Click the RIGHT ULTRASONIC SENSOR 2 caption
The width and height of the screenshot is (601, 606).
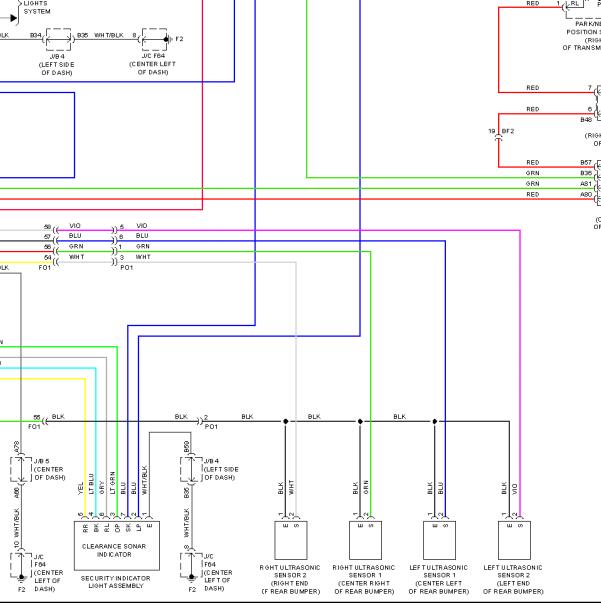(290, 579)
